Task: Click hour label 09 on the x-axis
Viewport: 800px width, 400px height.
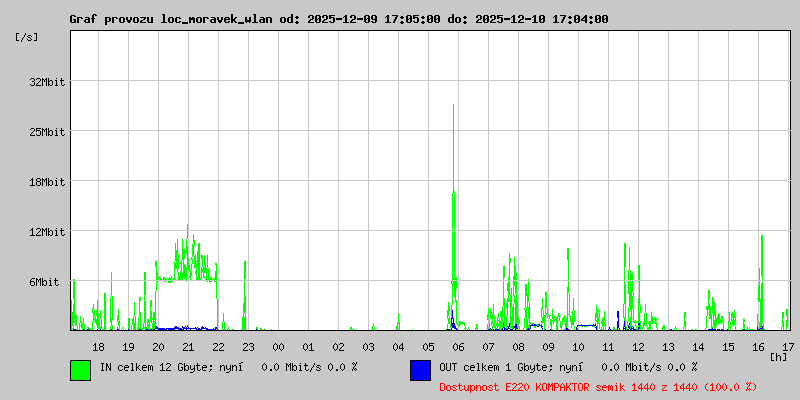Action: pyautogui.click(x=548, y=347)
